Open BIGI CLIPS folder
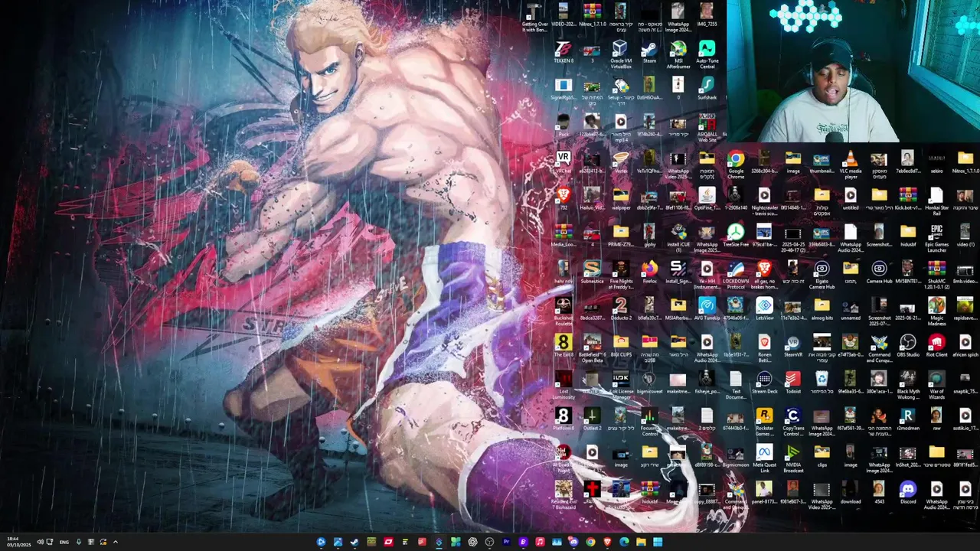 pyautogui.click(x=621, y=346)
